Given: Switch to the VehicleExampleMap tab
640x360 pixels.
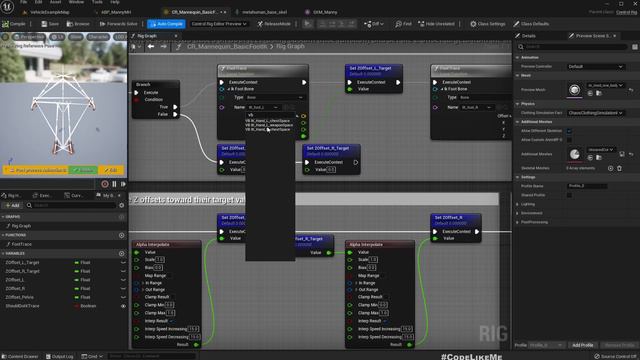Looking at the screenshot, I should pos(50,12).
